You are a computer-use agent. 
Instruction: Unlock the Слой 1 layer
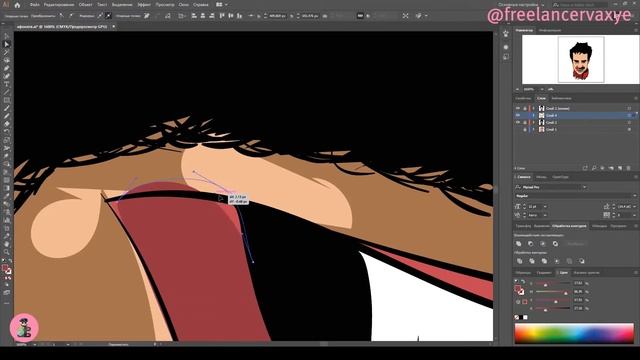pos(525,129)
